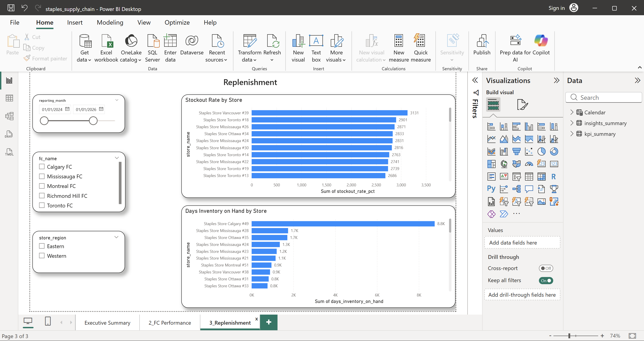
Task: Switch to the Modeling ribbon tab
Action: point(110,22)
